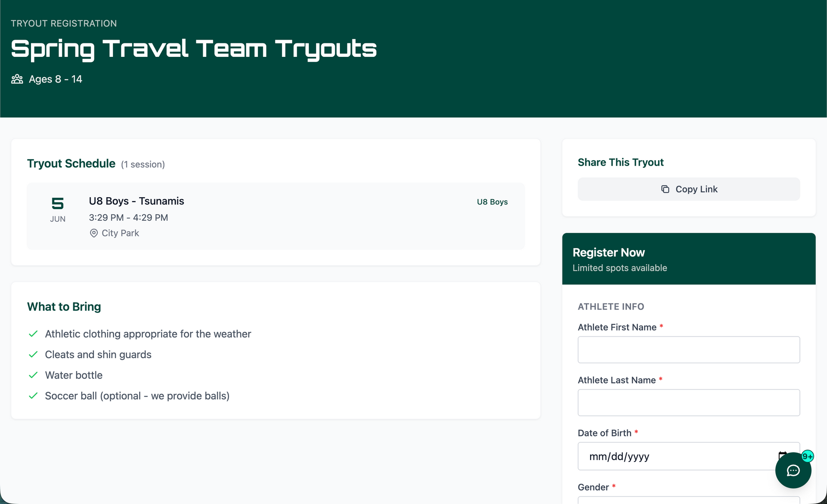The image size is (827, 504).
Task: Click the location pin icon by City Park
Action: pyautogui.click(x=93, y=233)
